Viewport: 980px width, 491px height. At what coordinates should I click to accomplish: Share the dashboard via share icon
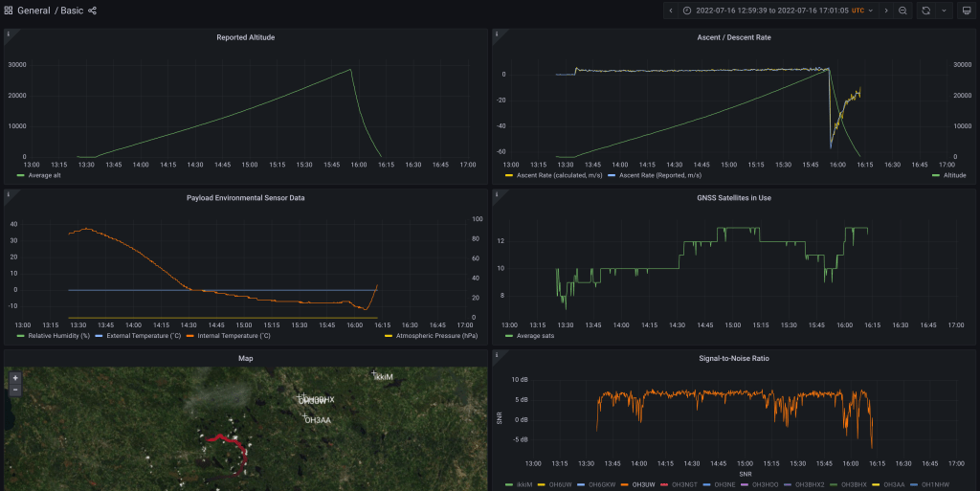pos(93,11)
